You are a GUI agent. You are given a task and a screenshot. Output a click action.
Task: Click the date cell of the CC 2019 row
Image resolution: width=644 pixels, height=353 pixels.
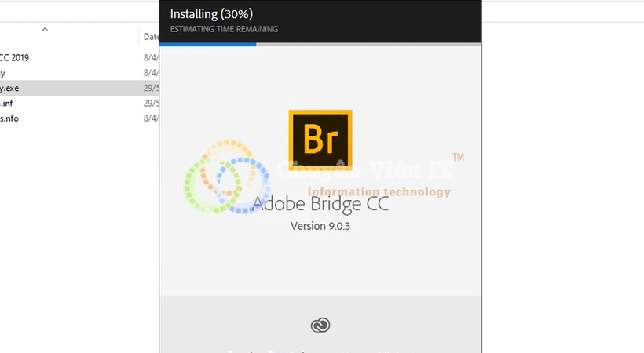[x=151, y=58]
